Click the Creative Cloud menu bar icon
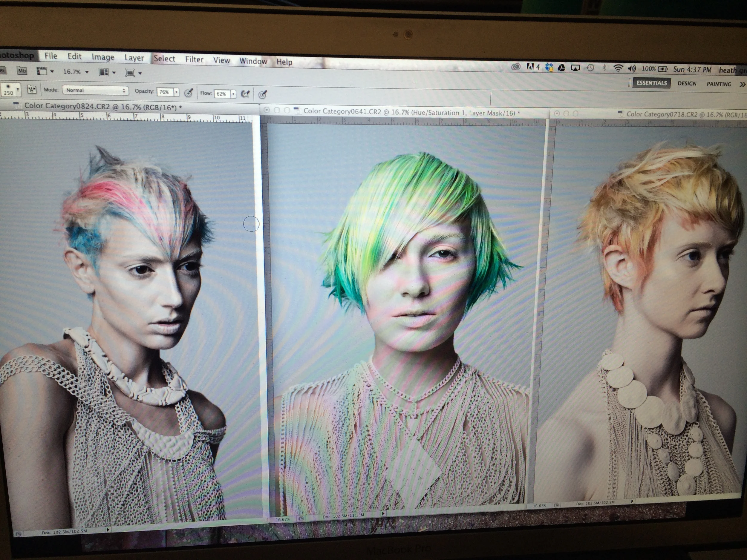 point(516,67)
